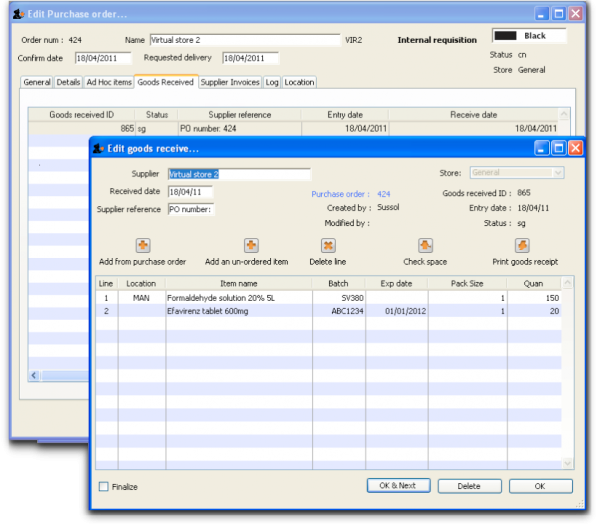
Task: Click the Add an un-ordered item icon
Action: [251, 246]
